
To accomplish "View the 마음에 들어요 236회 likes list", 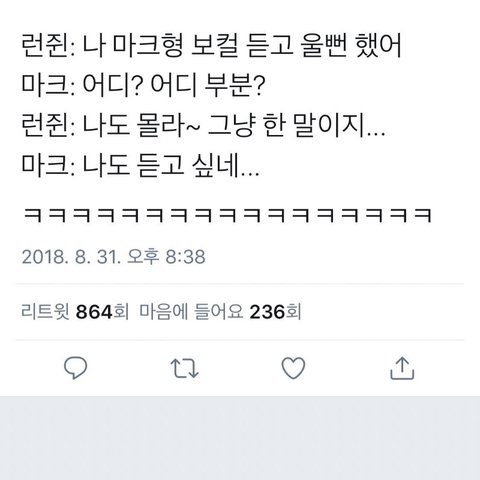I will (220, 312).
